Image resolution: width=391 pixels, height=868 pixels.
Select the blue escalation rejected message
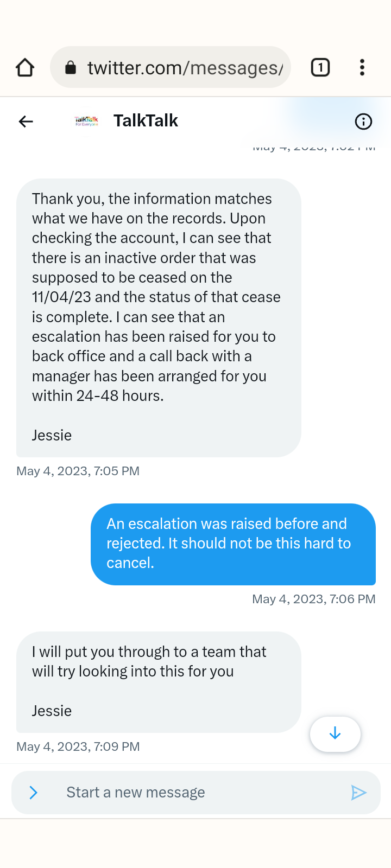pos(233,544)
